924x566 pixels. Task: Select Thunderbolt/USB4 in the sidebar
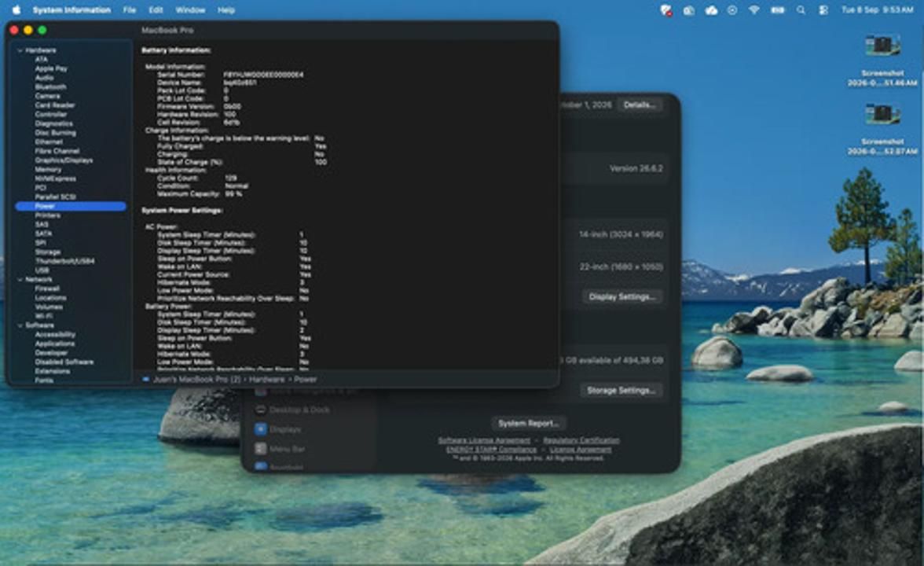64,261
